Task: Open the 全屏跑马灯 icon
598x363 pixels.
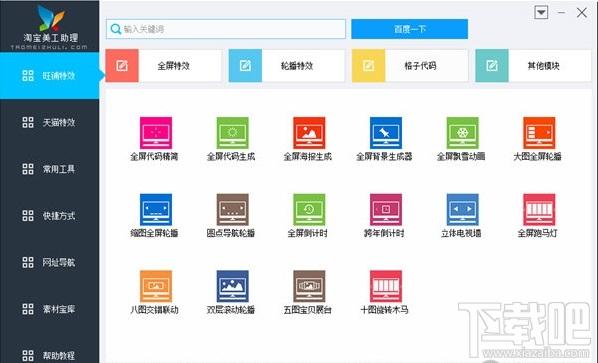Action: point(539,209)
